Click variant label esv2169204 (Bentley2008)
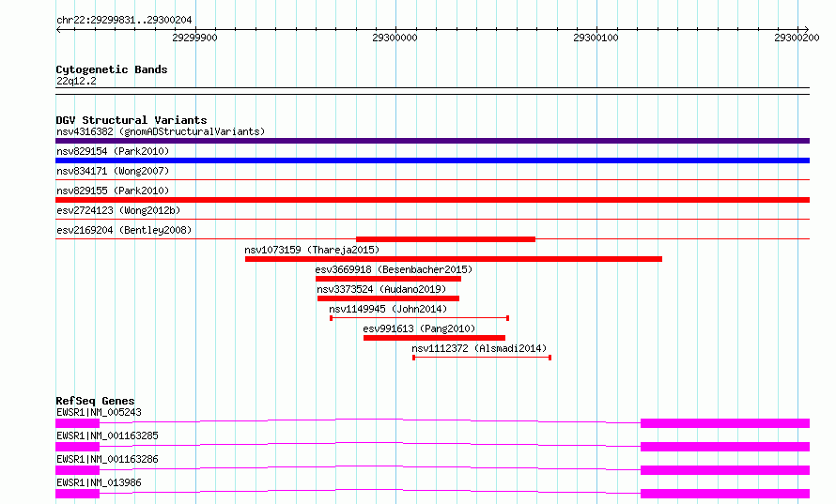The width and height of the screenshot is (836, 504). [x=124, y=230]
